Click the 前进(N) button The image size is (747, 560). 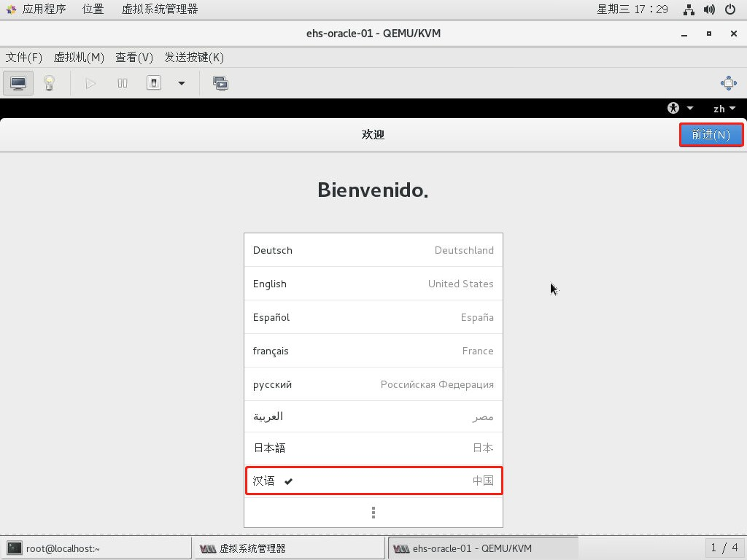pos(711,135)
